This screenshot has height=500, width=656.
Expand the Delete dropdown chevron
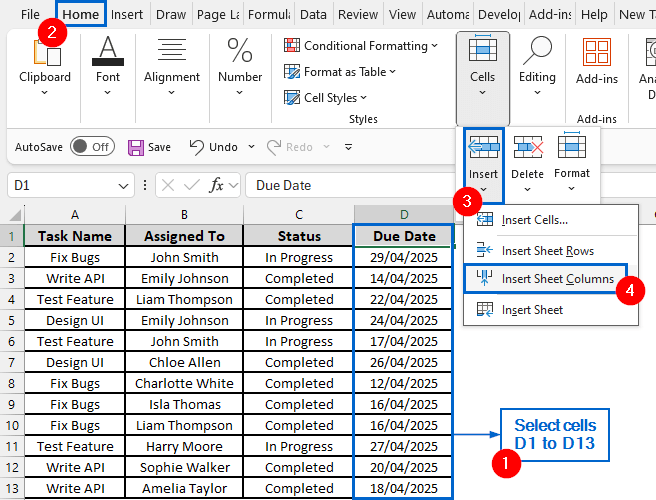(528, 189)
